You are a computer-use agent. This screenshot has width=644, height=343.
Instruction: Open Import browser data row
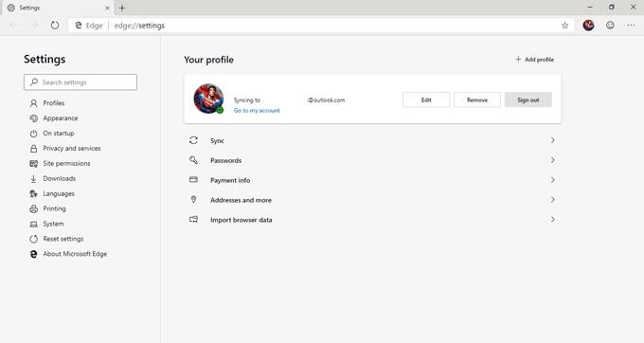coord(372,220)
